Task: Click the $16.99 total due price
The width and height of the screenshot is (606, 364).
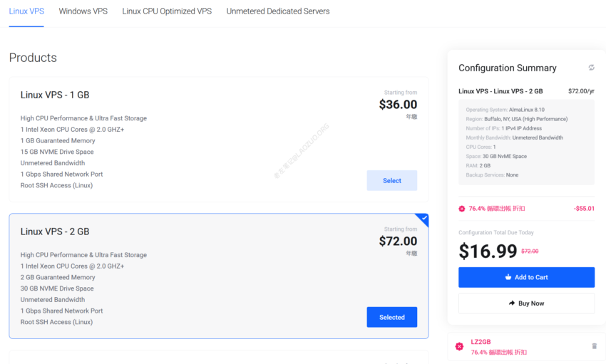Action: pyautogui.click(x=488, y=251)
